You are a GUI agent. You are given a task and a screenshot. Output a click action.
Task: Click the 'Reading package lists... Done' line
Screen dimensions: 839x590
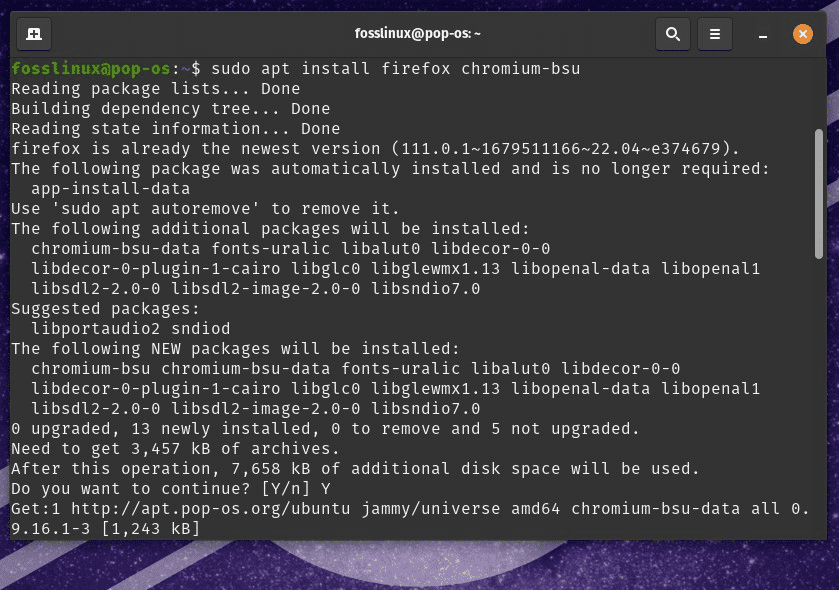(x=156, y=89)
